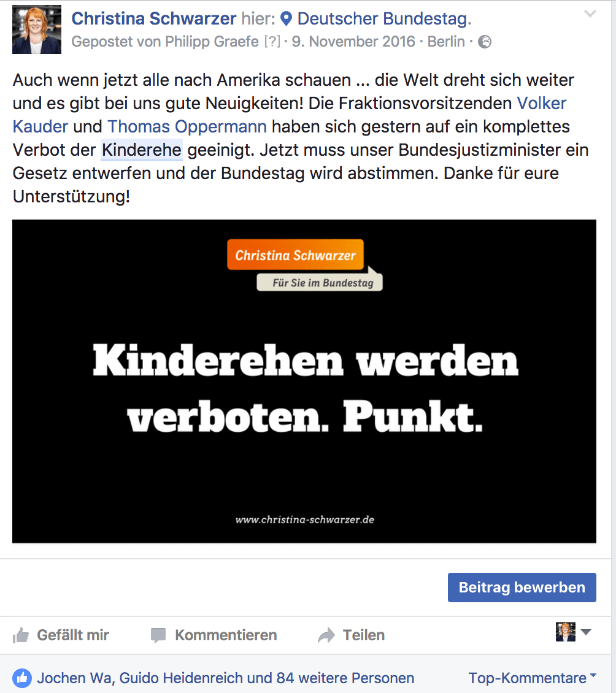Click the Beitrag bewerben button
616x693 pixels.
pos(522,588)
